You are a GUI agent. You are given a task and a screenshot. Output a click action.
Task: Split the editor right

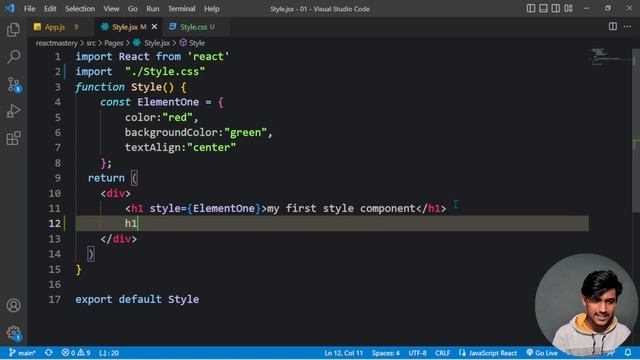tap(613, 27)
